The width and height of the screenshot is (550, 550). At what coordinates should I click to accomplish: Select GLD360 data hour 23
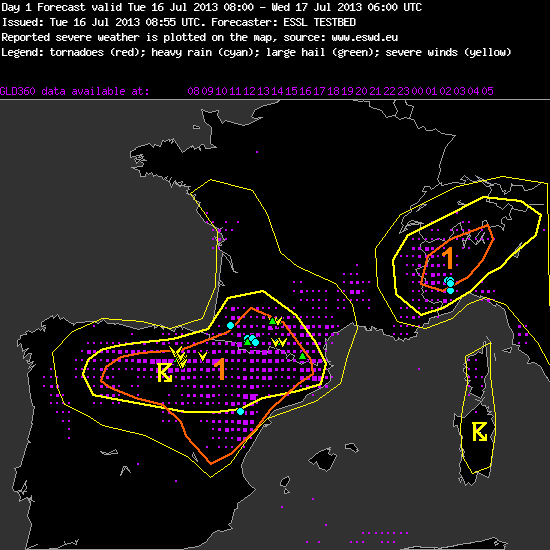(x=403, y=91)
